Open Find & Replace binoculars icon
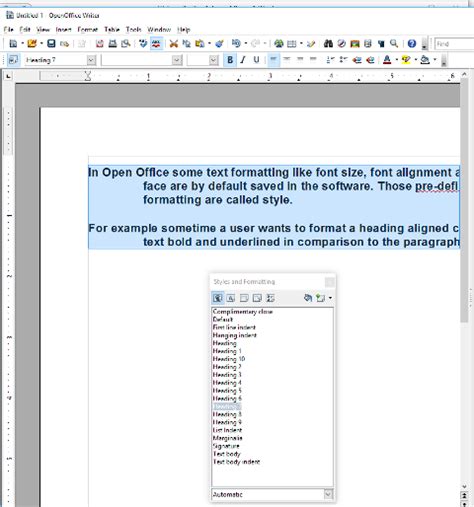The height and width of the screenshot is (507, 474). (x=328, y=43)
